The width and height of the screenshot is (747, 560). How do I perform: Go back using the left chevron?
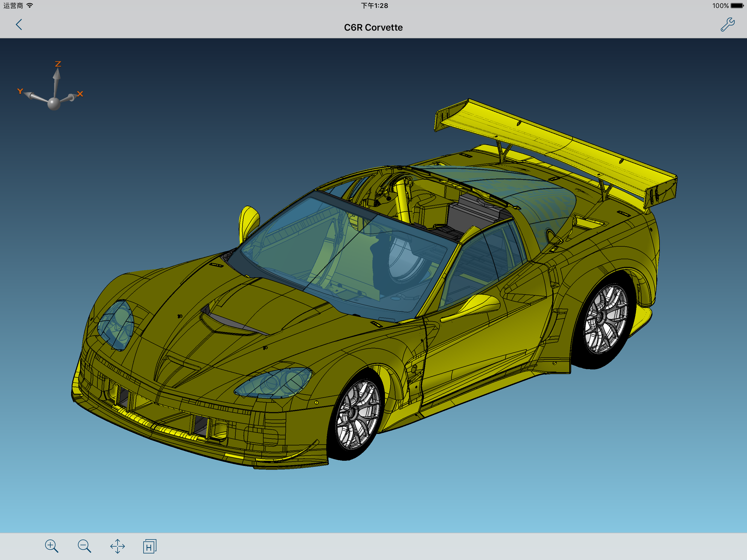19,25
